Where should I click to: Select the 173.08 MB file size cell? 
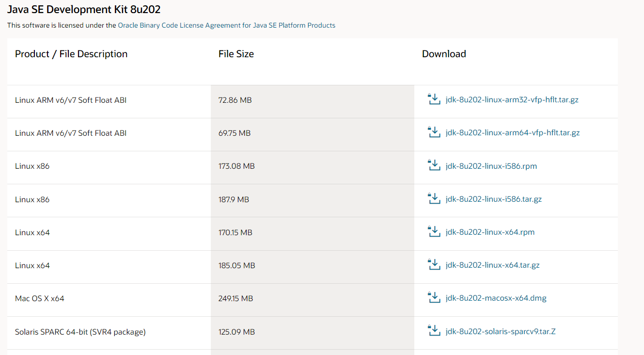click(313, 167)
